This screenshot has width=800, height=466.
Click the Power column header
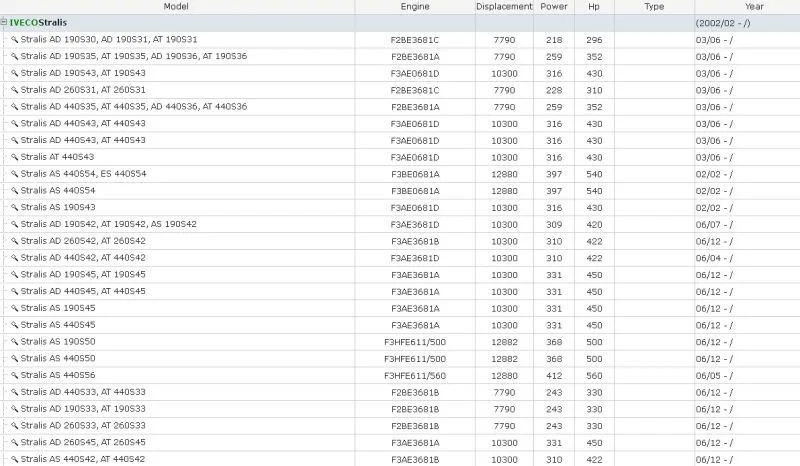[x=554, y=7]
